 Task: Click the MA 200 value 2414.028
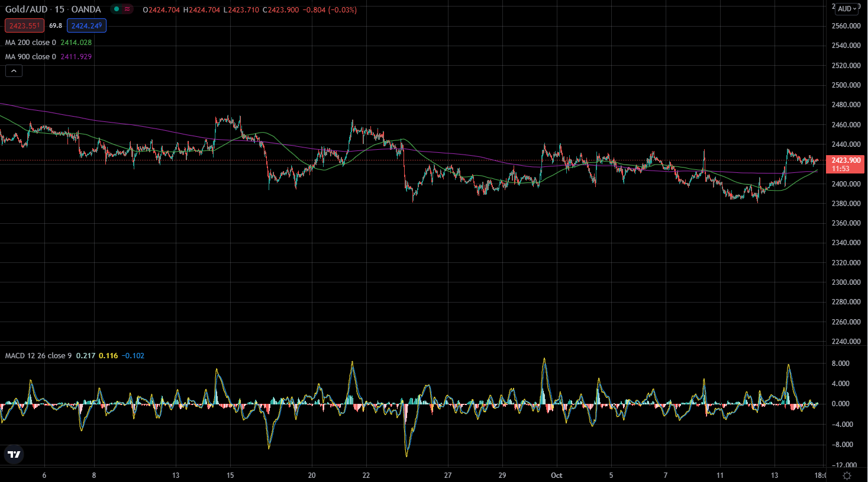point(76,43)
